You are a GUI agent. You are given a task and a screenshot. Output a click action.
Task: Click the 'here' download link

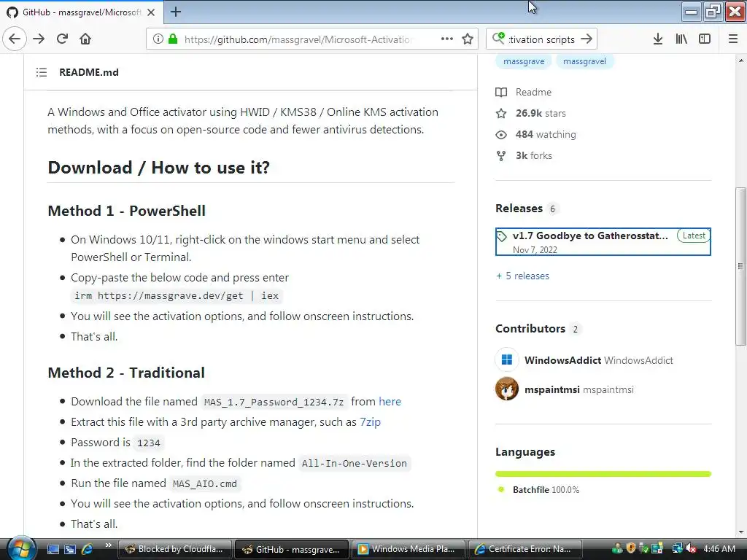pos(390,402)
